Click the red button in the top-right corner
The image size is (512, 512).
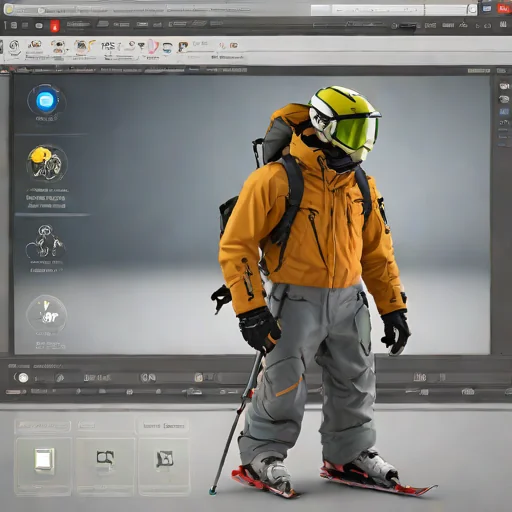(x=503, y=9)
